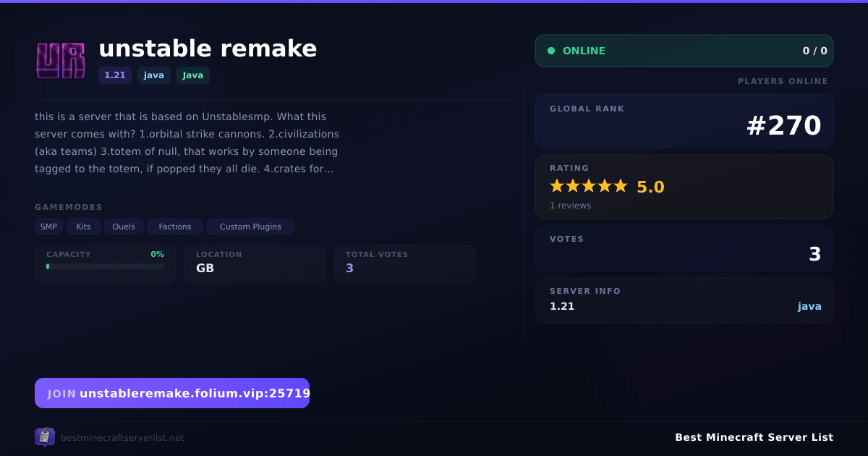Click the green 0% capacity value
868x456 pixels.
(x=157, y=254)
